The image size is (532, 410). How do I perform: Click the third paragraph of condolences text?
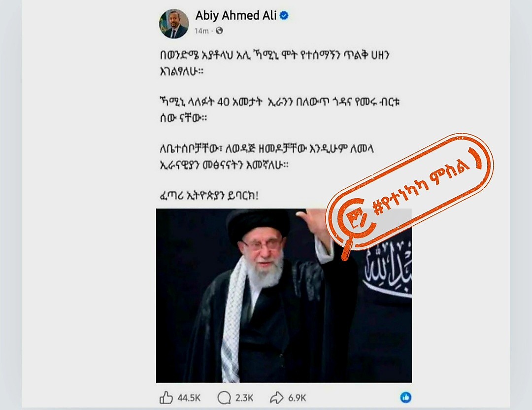point(266,157)
